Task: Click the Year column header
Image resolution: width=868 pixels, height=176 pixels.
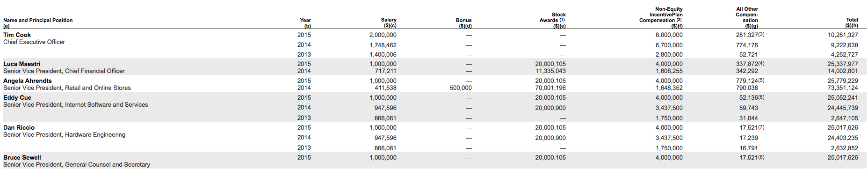Action: pyautogui.click(x=305, y=23)
